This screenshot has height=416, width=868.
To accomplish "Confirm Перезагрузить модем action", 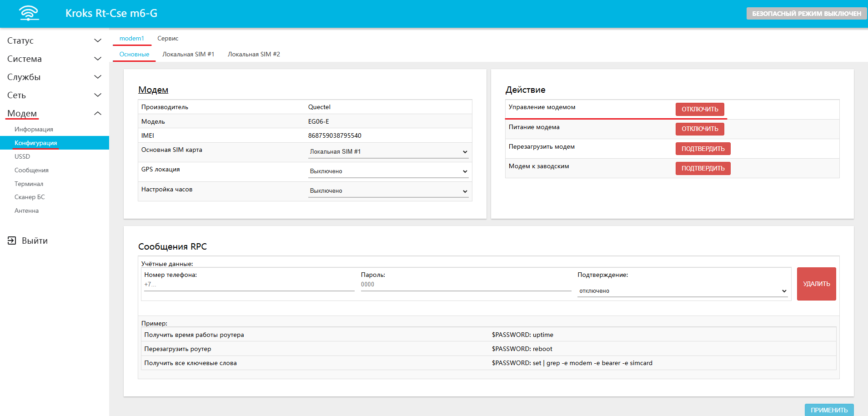I will point(702,149).
